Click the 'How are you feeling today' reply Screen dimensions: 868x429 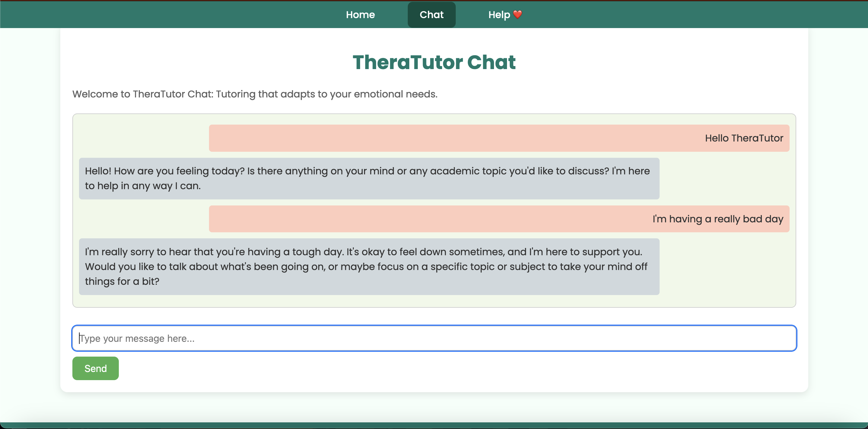[x=369, y=178]
